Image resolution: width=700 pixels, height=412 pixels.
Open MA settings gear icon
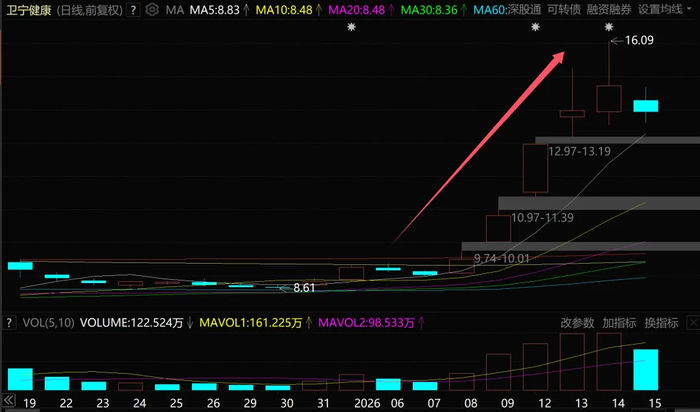coord(152,9)
